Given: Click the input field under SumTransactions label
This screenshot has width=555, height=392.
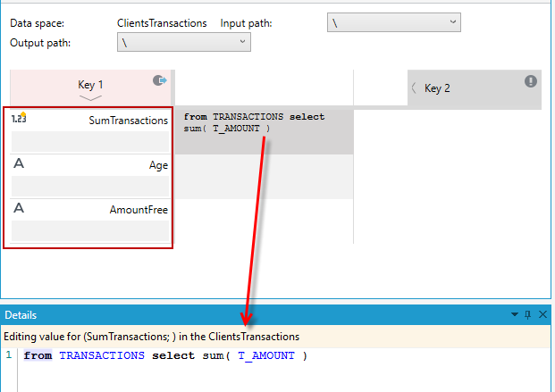Looking at the screenshot, I should point(90,141).
